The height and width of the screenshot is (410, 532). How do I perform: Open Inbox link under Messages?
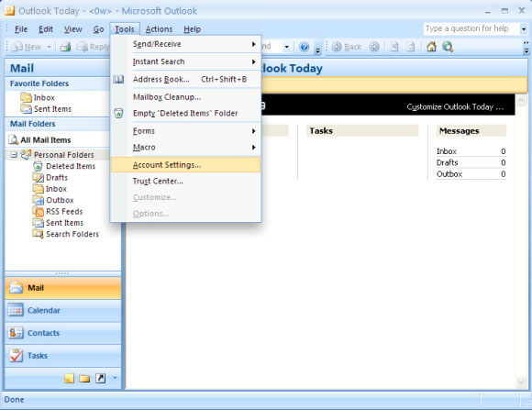click(447, 151)
